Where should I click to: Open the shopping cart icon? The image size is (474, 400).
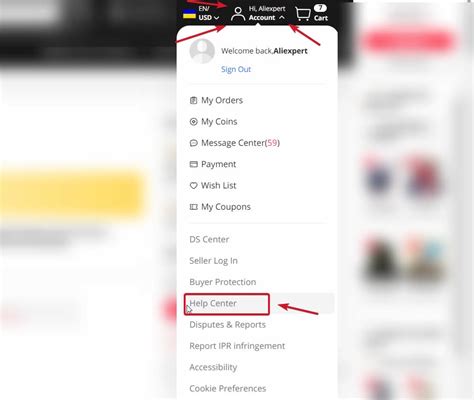click(303, 14)
